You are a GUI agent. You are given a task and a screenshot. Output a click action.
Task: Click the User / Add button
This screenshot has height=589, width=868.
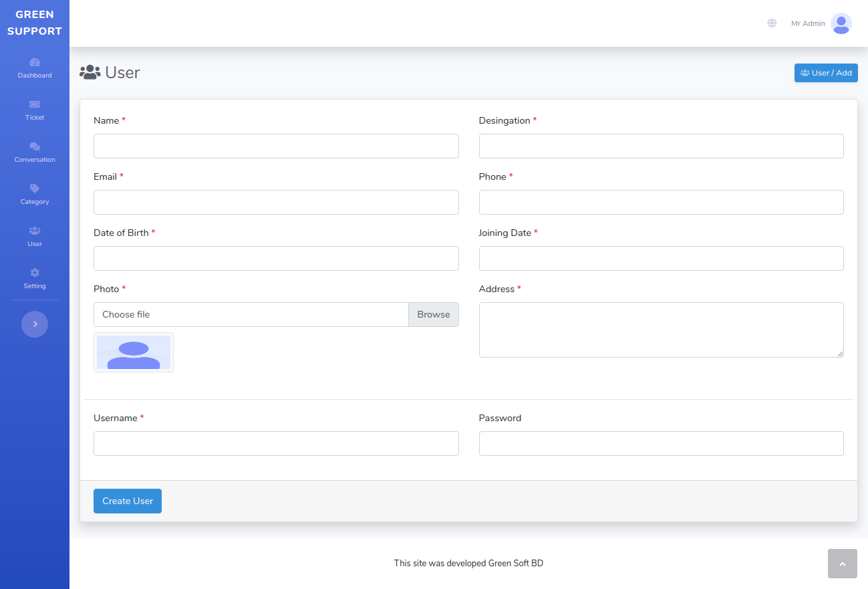pyautogui.click(x=826, y=73)
